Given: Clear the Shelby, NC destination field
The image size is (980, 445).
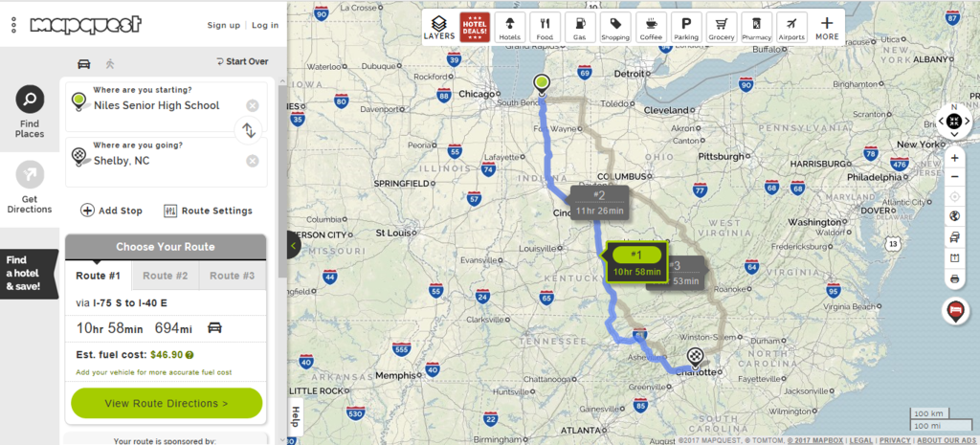Looking at the screenshot, I should pyautogui.click(x=252, y=161).
